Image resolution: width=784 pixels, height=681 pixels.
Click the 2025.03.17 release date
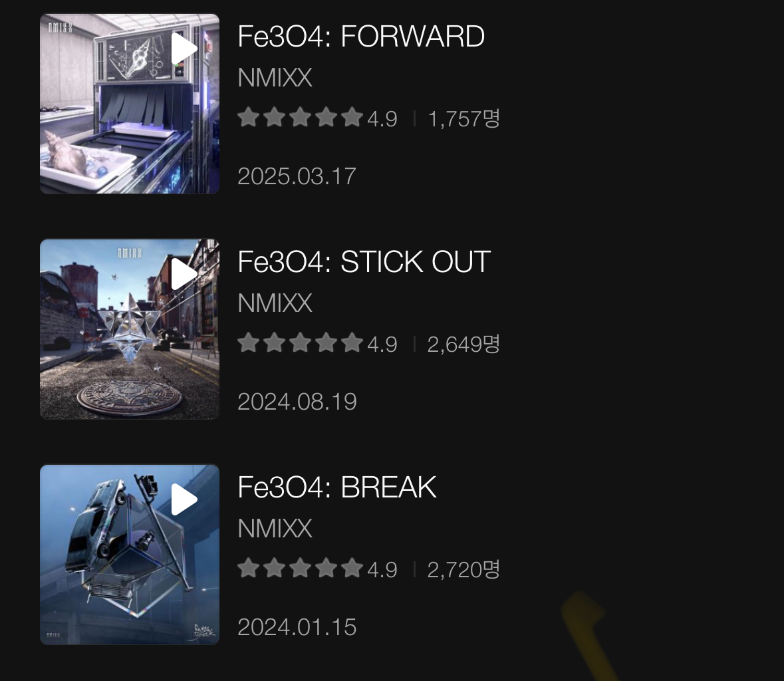297,176
